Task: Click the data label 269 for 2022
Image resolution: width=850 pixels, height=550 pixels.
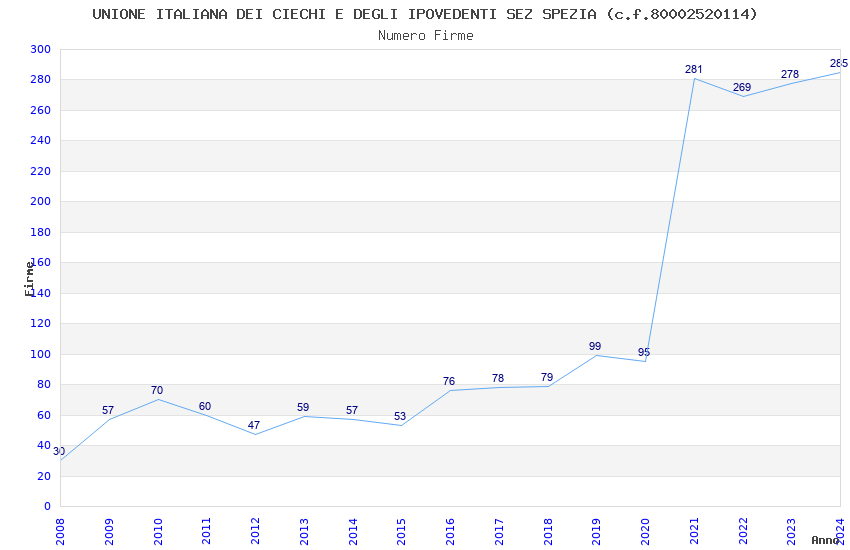Action: click(x=742, y=87)
